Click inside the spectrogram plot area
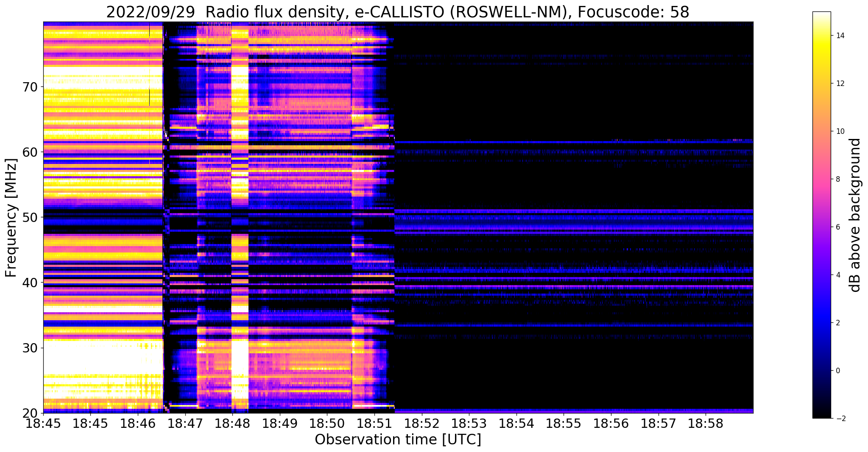Viewport: 868px width, 452px height. click(398, 217)
